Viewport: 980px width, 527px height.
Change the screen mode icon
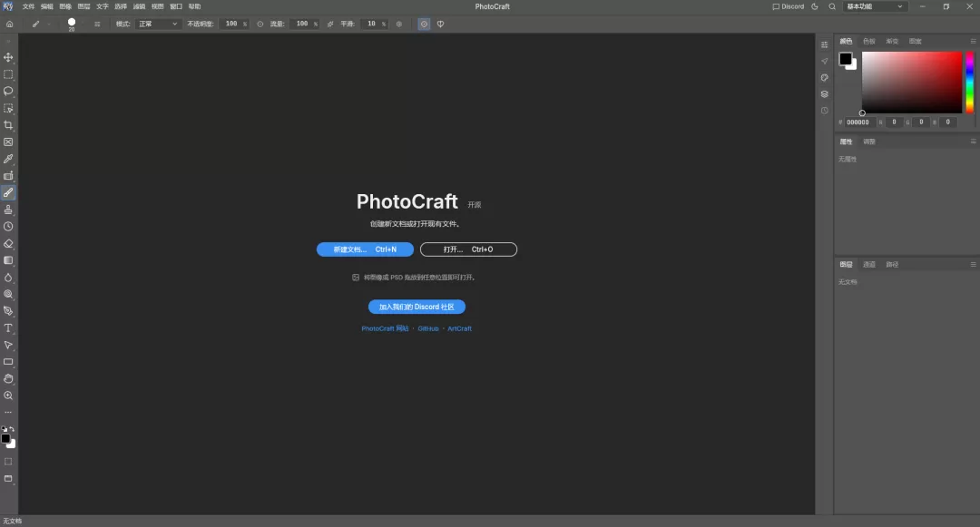pos(8,478)
